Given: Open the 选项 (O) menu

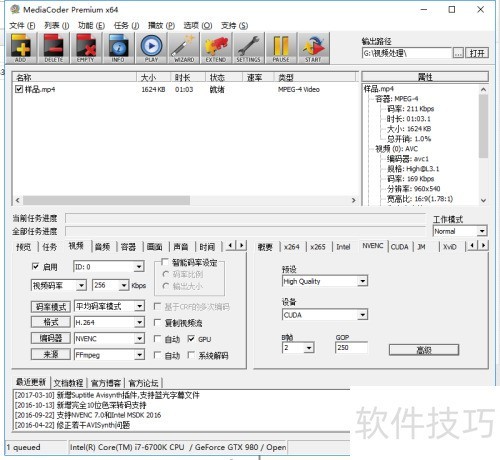Looking at the screenshot, I should [x=198, y=25].
